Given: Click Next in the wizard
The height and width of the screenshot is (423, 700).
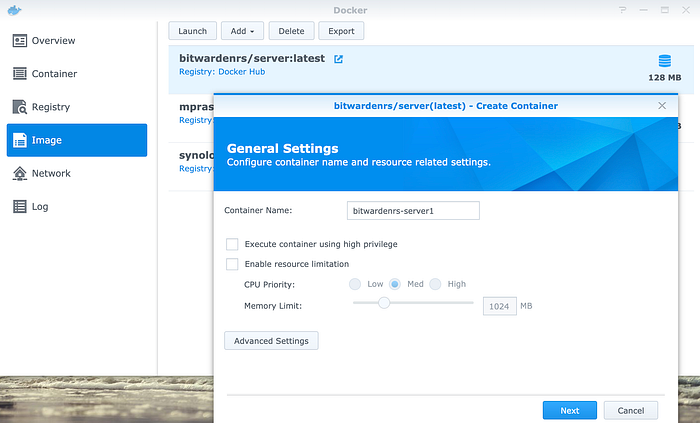Looking at the screenshot, I should [570, 411].
